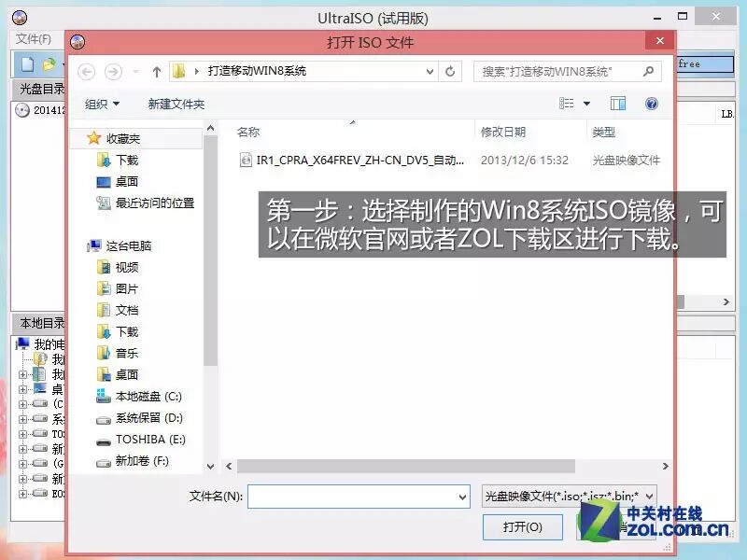Sort the file list by 名称 column
The width and height of the screenshot is (747, 560).
[248, 132]
